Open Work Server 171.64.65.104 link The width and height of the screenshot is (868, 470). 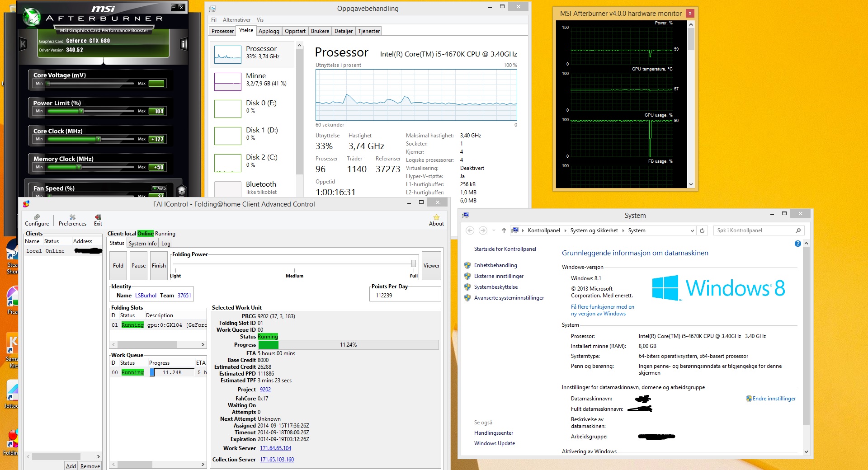pos(275,448)
